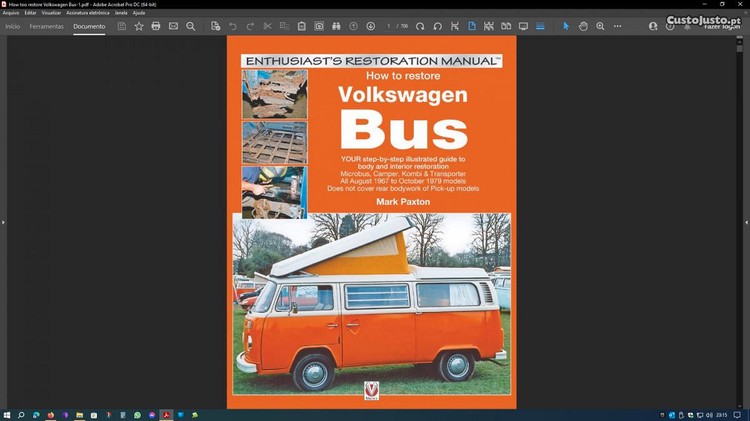Star the document with bookmark icon
The image size is (750, 421).
139,26
